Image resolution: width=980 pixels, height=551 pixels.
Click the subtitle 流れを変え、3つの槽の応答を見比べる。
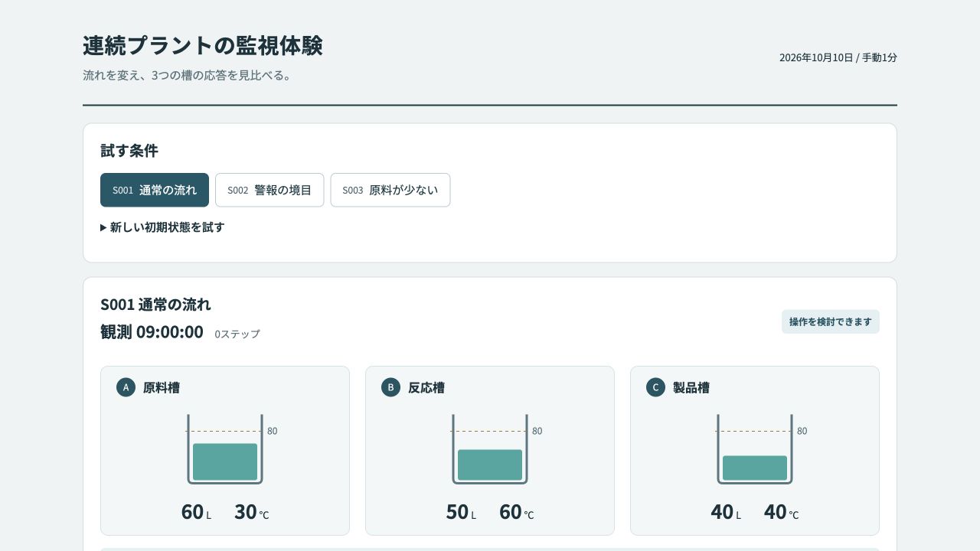coord(187,76)
